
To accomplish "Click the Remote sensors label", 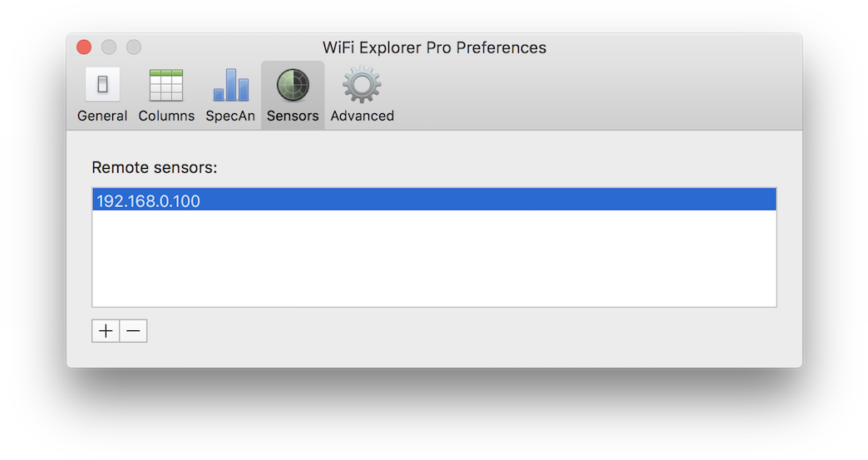I will [x=154, y=168].
